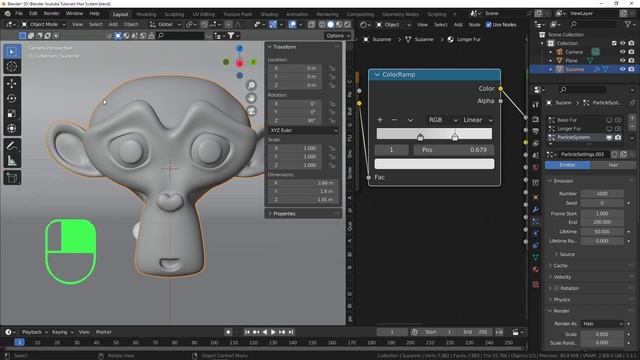Expand the Properties panel in sidebar
Viewport: 640px width, 360px height.
point(303,213)
